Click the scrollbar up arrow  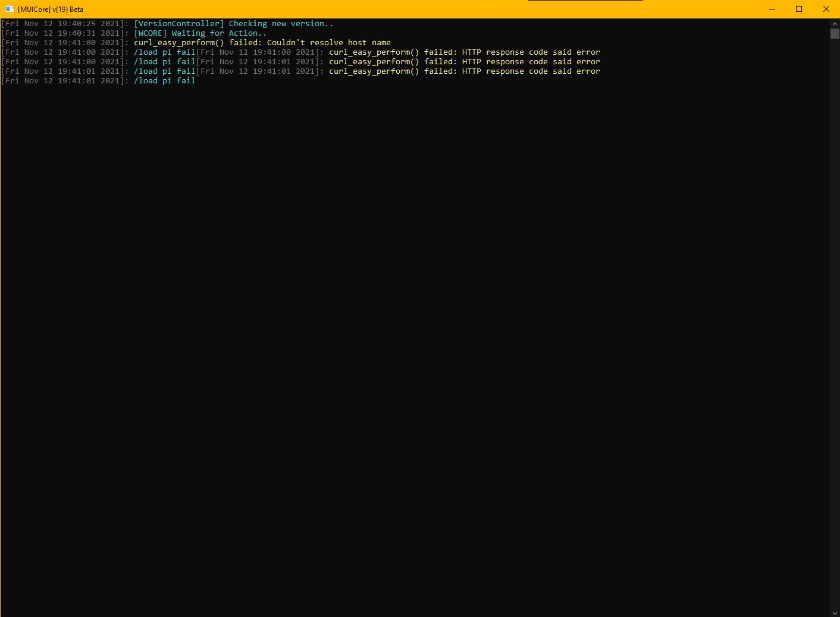point(835,24)
